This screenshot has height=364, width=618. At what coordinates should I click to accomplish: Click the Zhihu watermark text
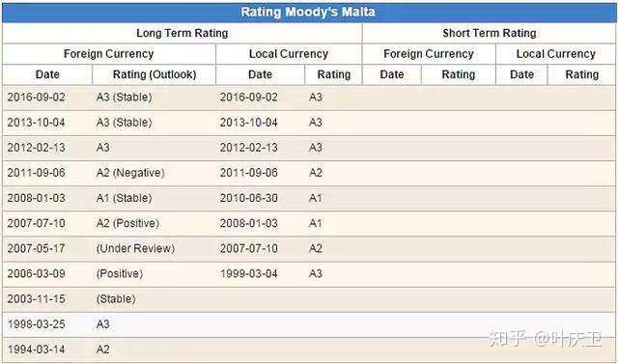545,339
